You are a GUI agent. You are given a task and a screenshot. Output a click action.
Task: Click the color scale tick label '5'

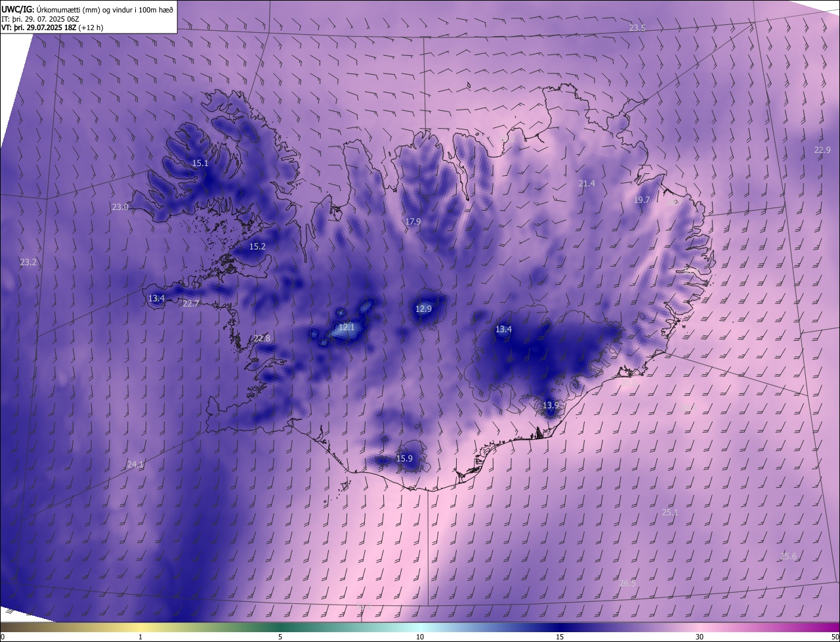[280, 637]
